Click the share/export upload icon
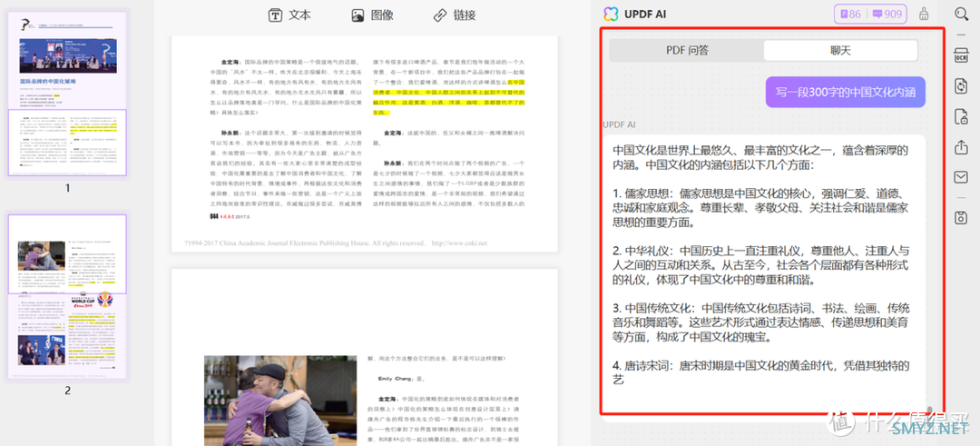This screenshot has height=446, width=980. 961,147
